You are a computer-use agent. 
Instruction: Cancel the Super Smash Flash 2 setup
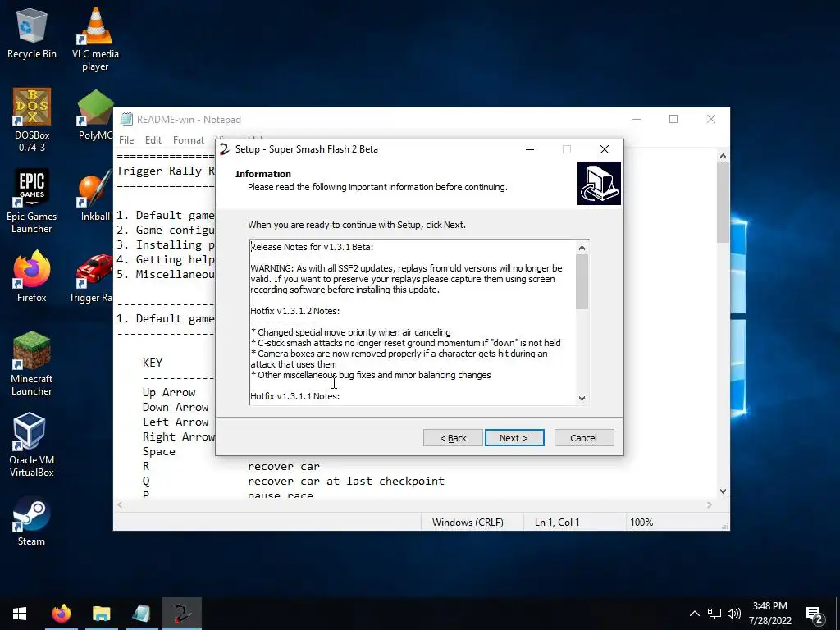click(584, 438)
